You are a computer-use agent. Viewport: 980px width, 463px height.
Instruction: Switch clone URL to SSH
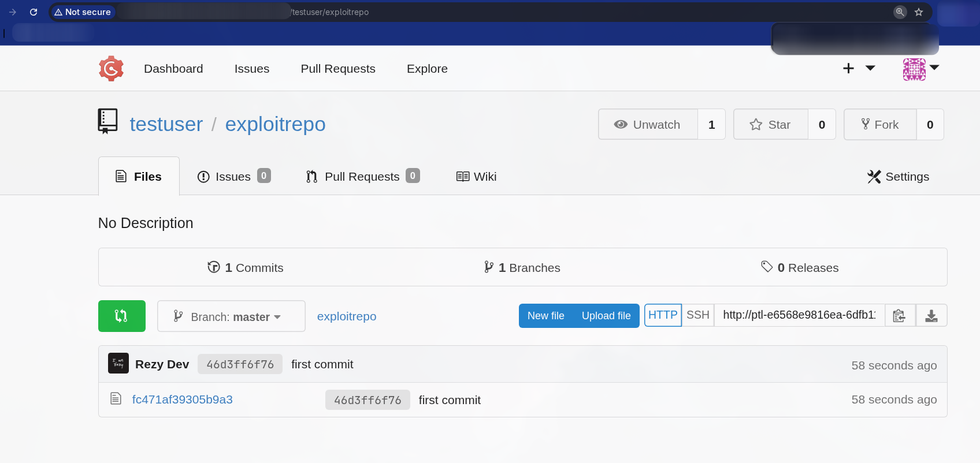697,315
